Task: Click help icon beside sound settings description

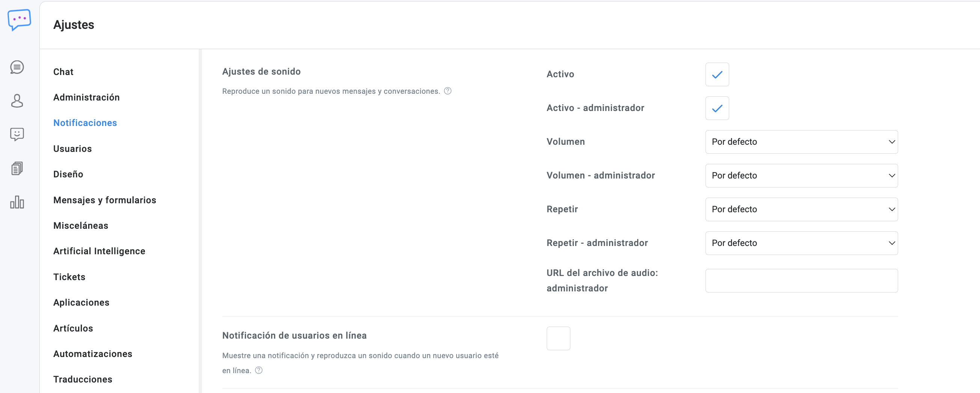Action: [448, 91]
